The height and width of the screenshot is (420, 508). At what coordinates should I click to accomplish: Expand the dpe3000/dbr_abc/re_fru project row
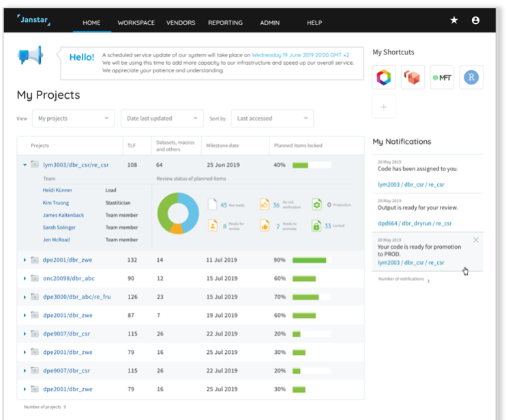point(25,297)
